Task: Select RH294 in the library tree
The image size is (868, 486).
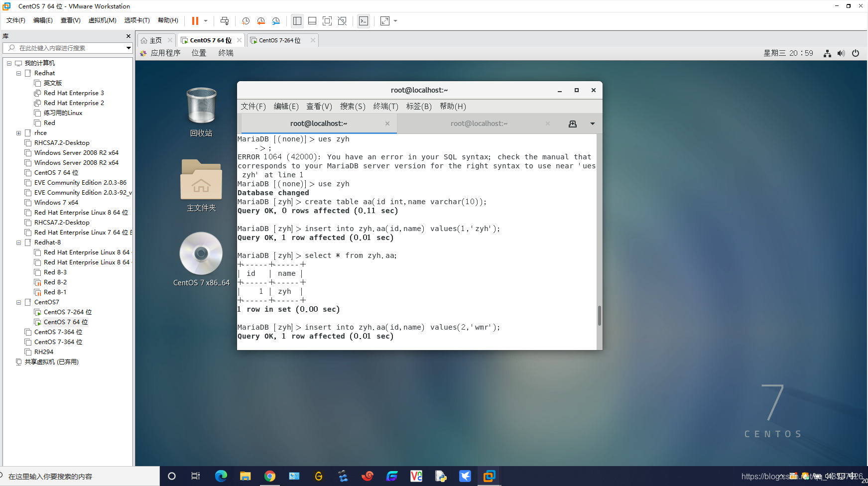Action: pos(44,352)
